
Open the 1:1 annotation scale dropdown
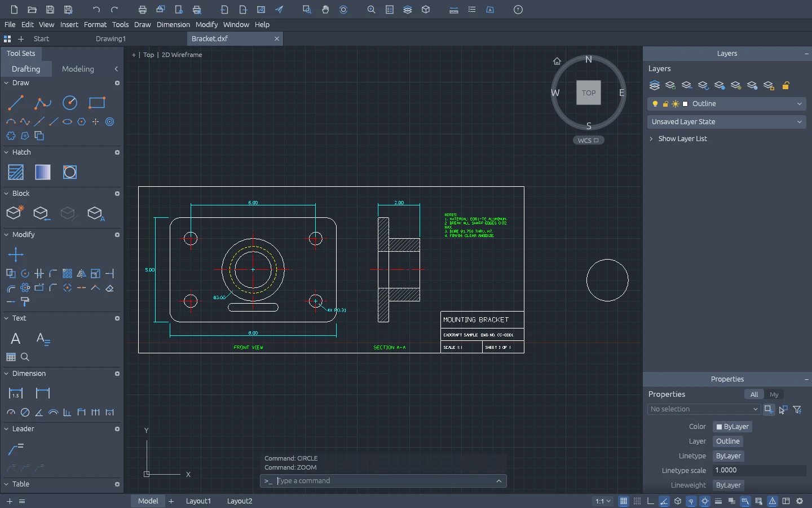(603, 501)
